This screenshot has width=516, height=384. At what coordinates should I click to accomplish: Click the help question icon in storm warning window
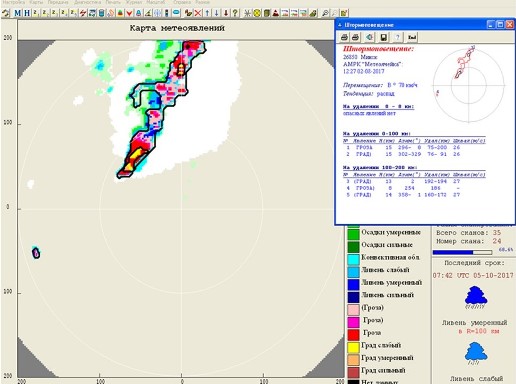(x=397, y=37)
